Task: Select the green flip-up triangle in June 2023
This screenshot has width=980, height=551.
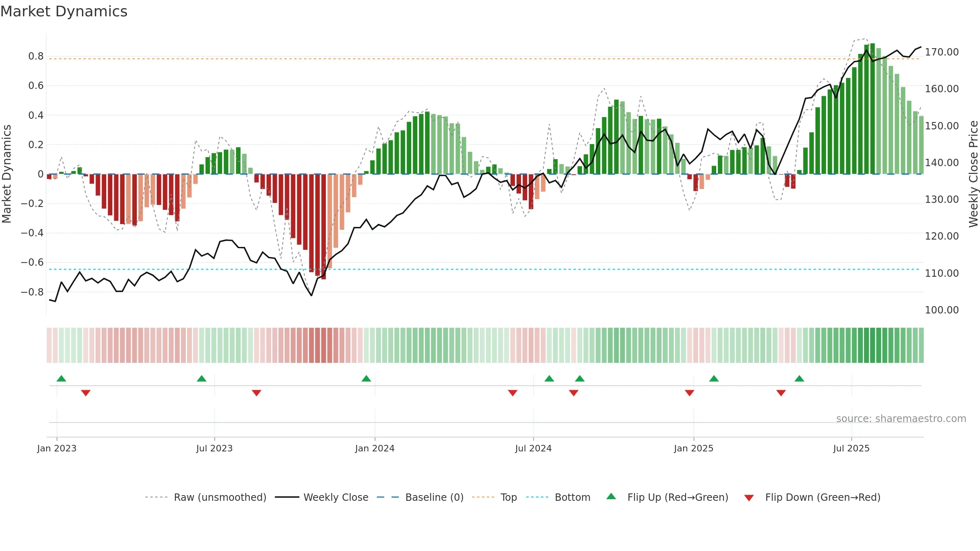Action: point(202,378)
